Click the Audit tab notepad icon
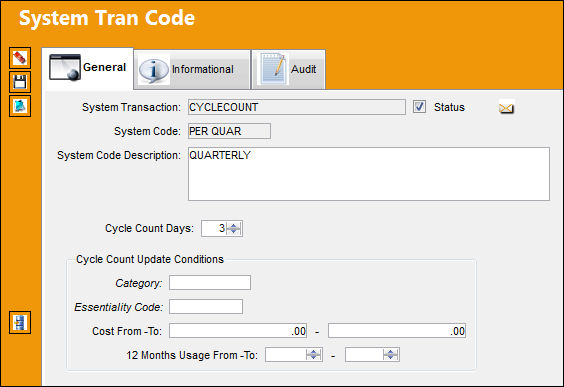Screen dimensions: 564x387 click(274, 68)
